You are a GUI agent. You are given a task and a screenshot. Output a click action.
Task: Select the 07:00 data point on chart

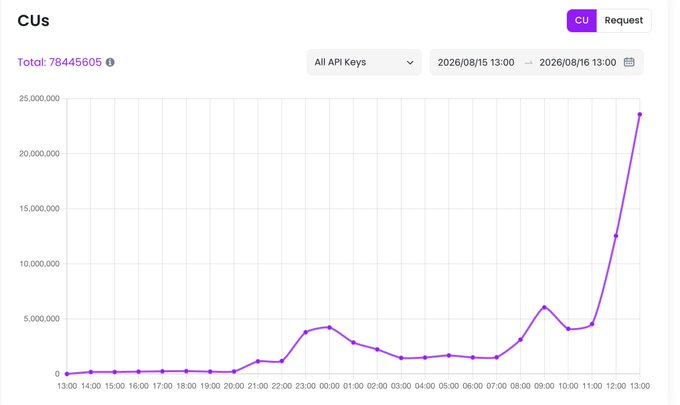click(497, 358)
